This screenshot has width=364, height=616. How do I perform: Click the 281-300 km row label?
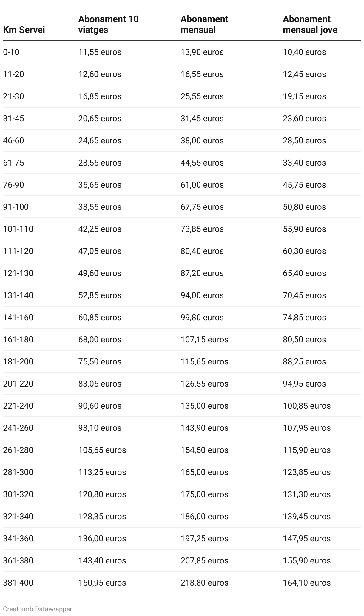(x=18, y=472)
